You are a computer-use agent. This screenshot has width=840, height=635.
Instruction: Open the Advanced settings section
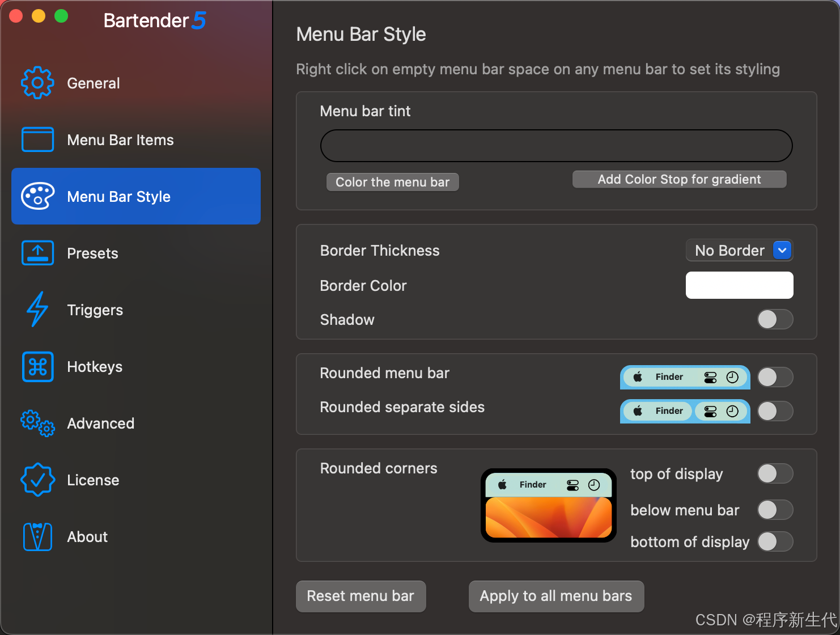pyautogui.click(x=136, y=423)
